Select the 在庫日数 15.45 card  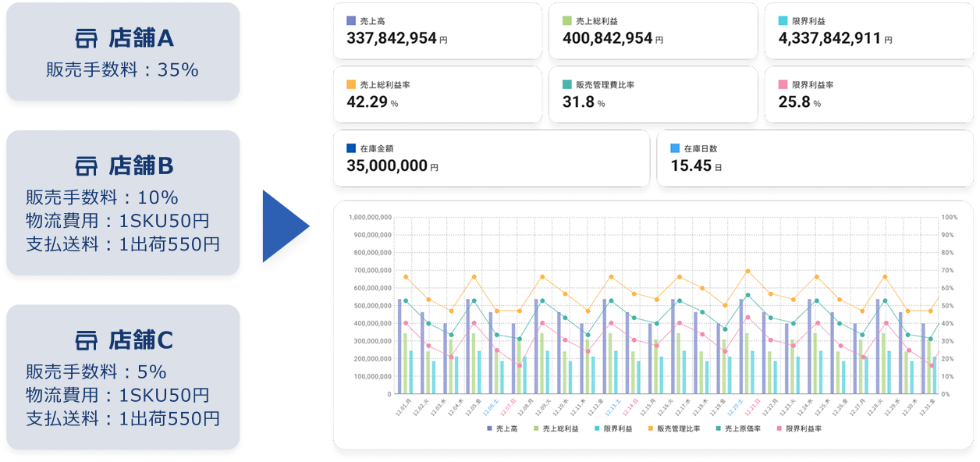click(x=815, y=158)
